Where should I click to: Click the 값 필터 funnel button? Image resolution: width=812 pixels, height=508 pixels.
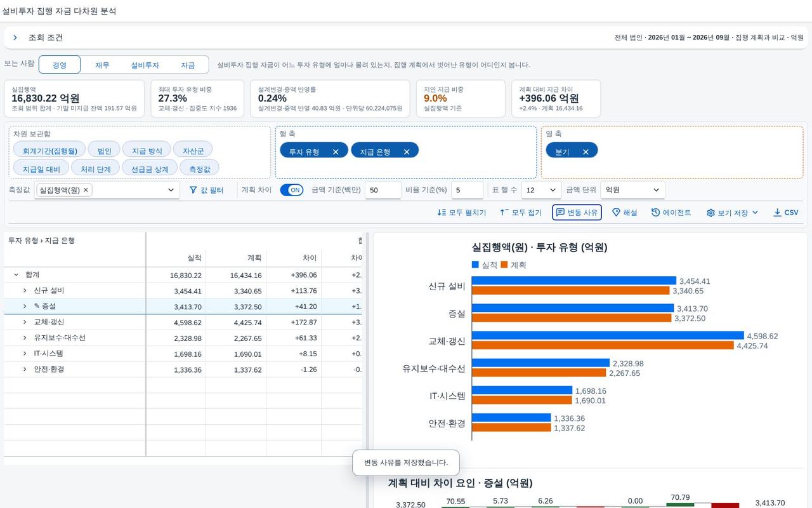pyautogui.click(x=207, y=190)
